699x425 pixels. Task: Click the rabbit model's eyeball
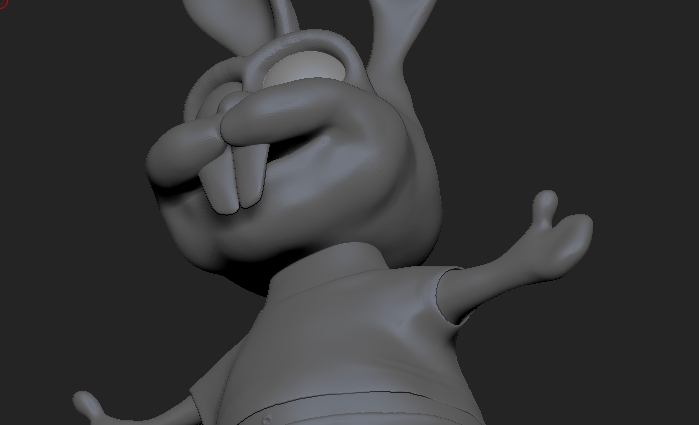[x=304, y=68]
